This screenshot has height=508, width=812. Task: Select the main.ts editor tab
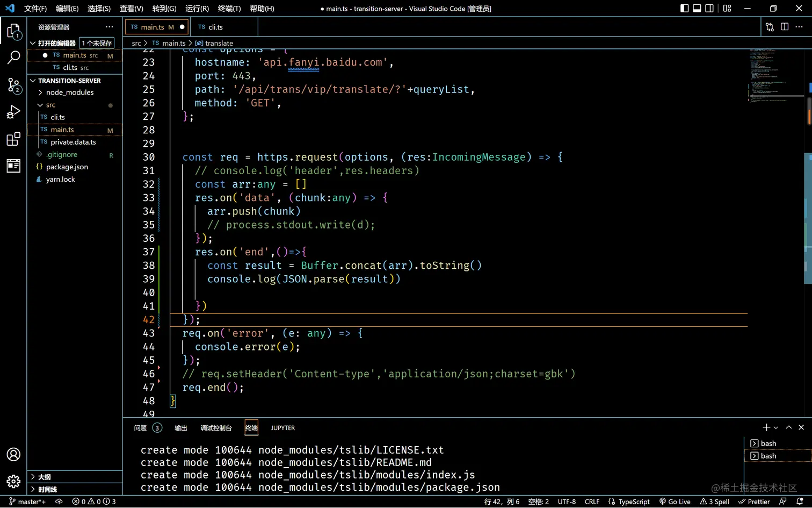click(x=157, y=27)
